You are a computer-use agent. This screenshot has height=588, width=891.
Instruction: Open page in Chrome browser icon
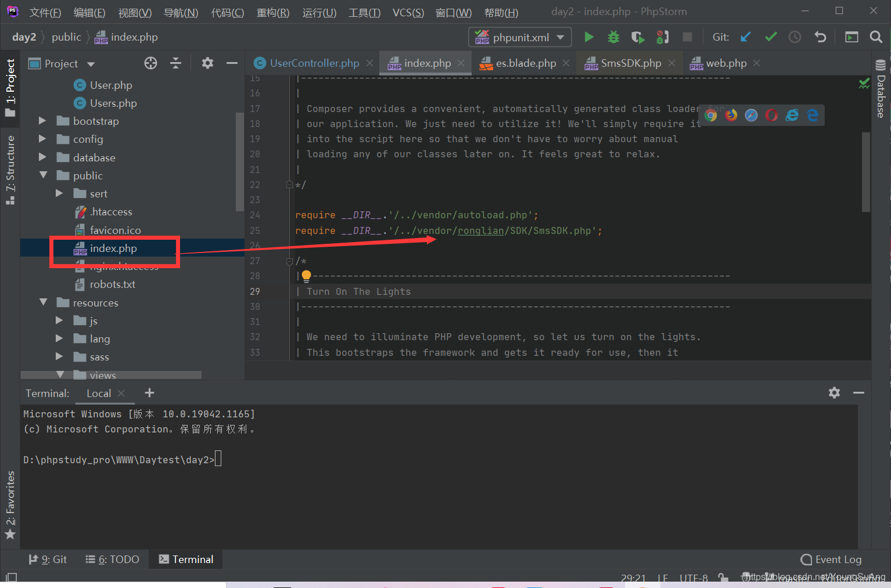coord(710,115)
